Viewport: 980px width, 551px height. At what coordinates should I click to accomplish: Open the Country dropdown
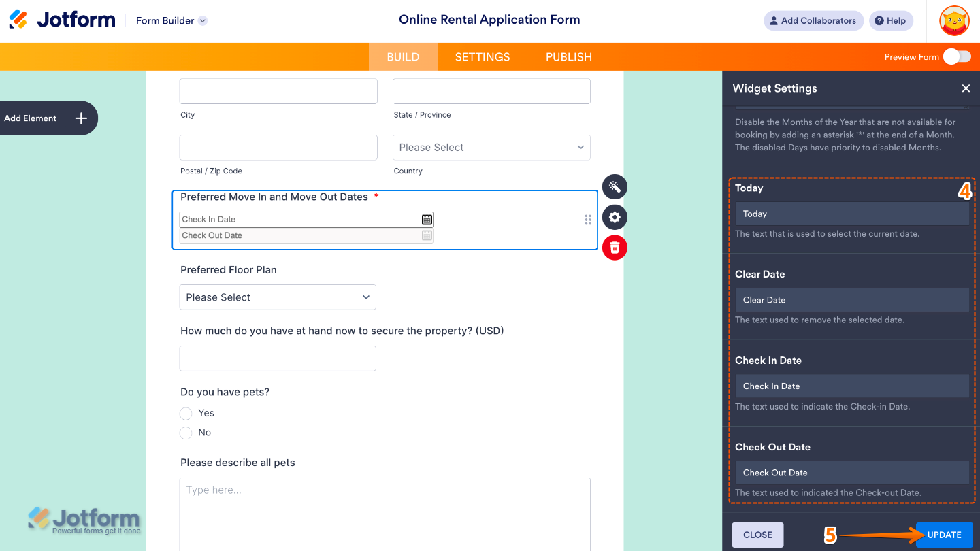[491, 147]
